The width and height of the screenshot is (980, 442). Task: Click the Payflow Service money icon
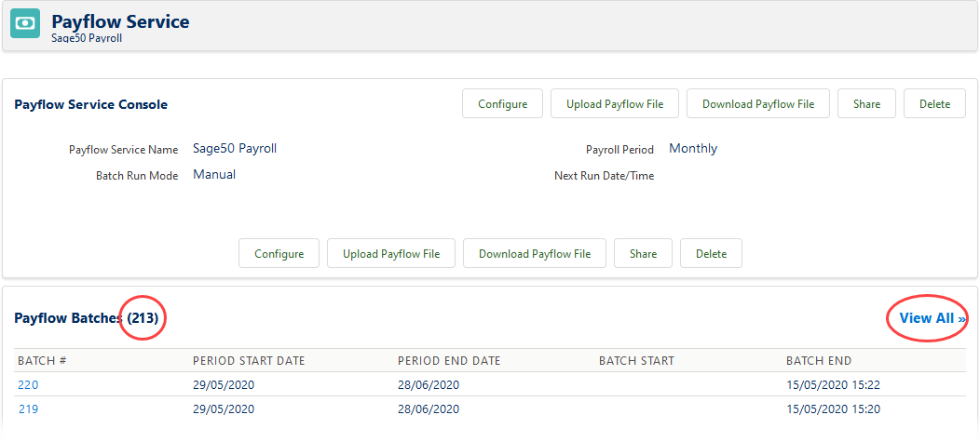click(25, 25)
